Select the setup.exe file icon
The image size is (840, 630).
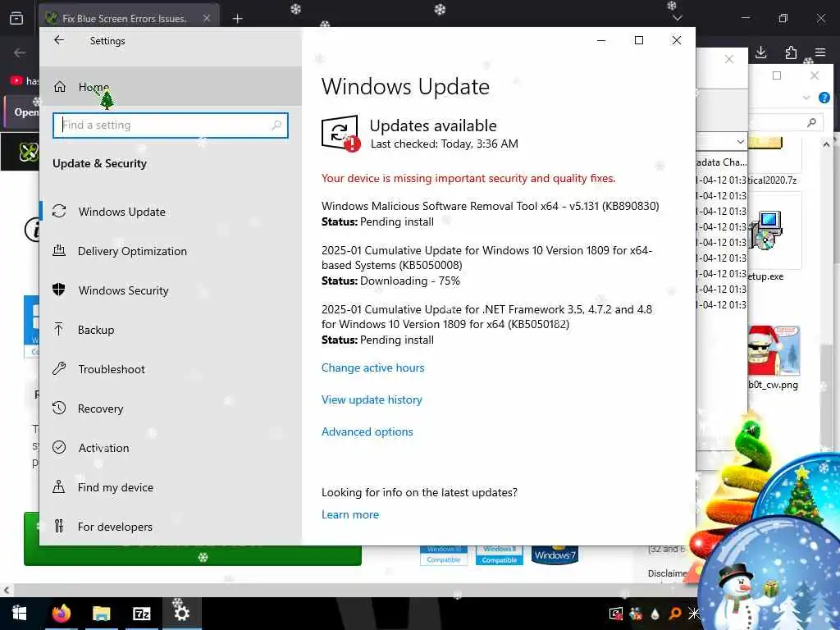point(767,231)
